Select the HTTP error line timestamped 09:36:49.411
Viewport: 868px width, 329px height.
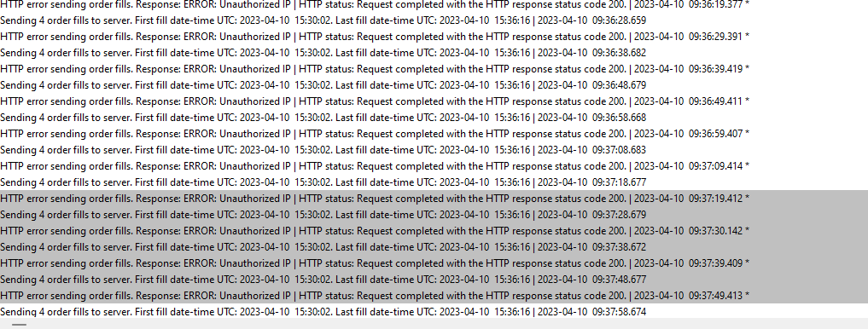[434, 101]
